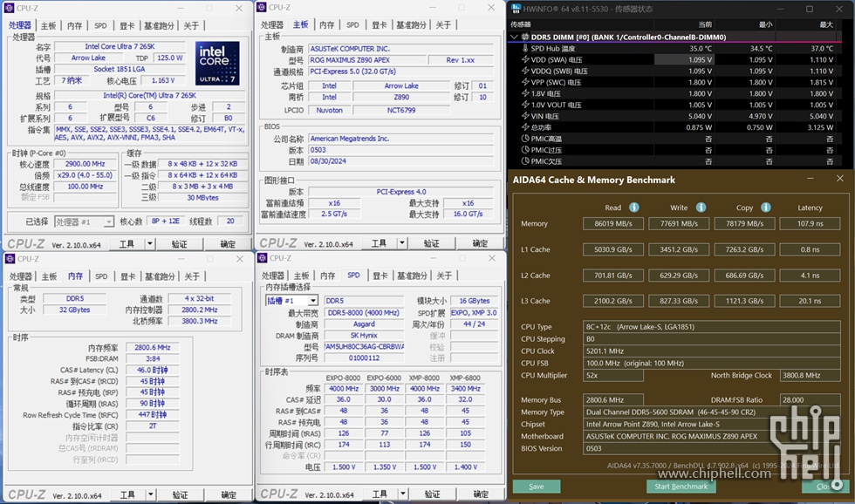The height and width of the screenshot is (504, 855).
Task: Click the CPU-Z icon in the SPD window title bar
Action: pos(263,258)
